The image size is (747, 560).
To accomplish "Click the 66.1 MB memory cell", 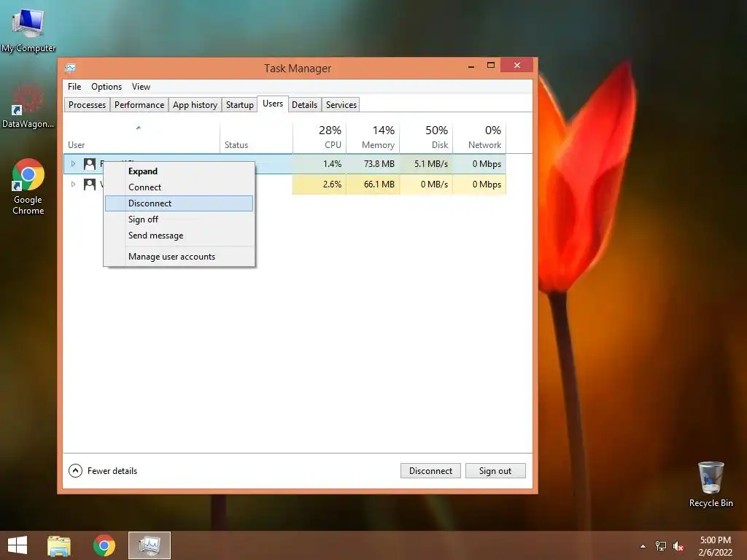I will [373, 184].
